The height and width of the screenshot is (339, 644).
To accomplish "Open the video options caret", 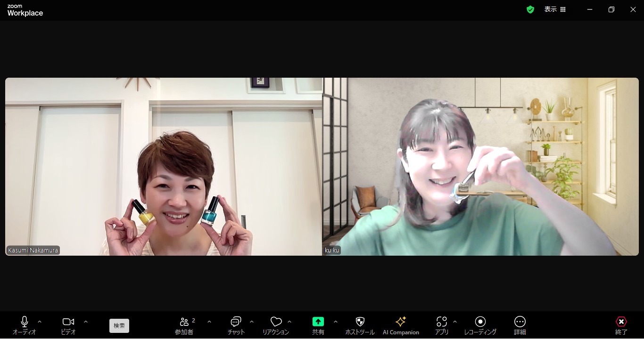I will 86,322.
